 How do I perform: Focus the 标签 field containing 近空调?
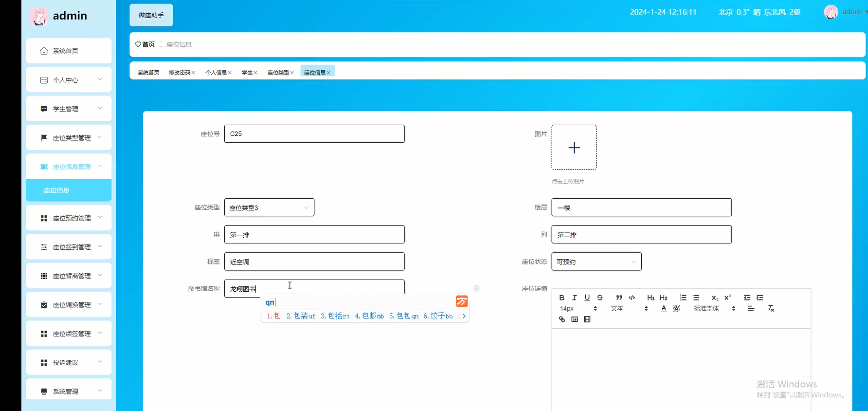314,262
